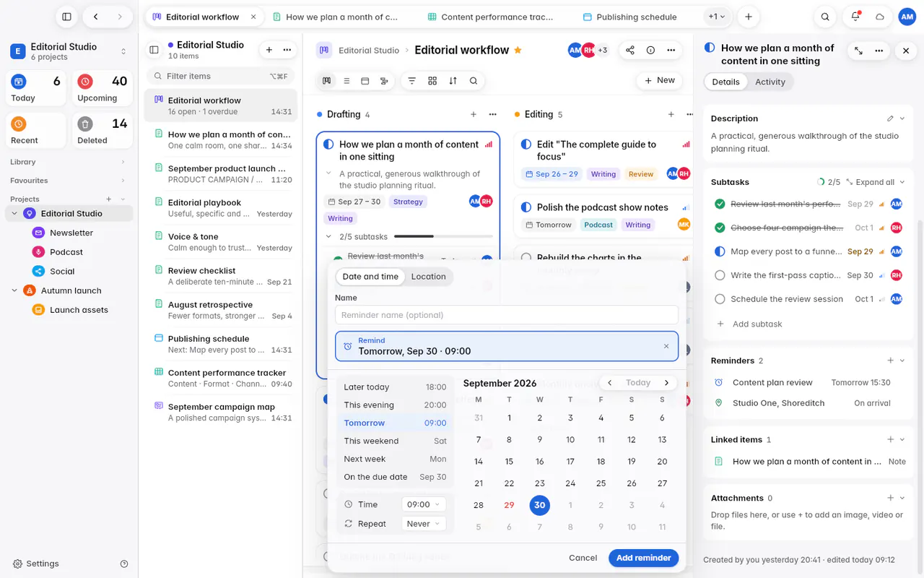Jump to Today in the calendar

tap(638, 383)
